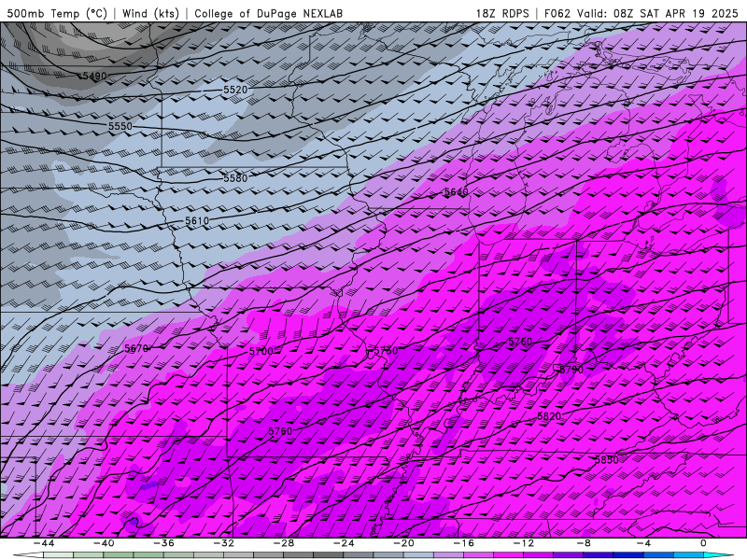This screenshot has height=560, width=747.
Task: Click the -8 colorbar tick label
Action: tap(585, 543)
